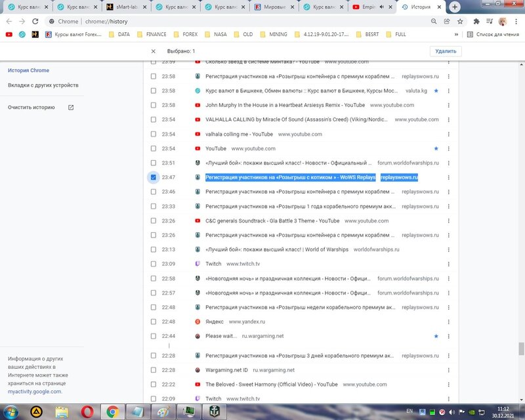The width and height of the screenshot is (525, 420).
Task: Bookmark this page with star icon
Action: 460,21
